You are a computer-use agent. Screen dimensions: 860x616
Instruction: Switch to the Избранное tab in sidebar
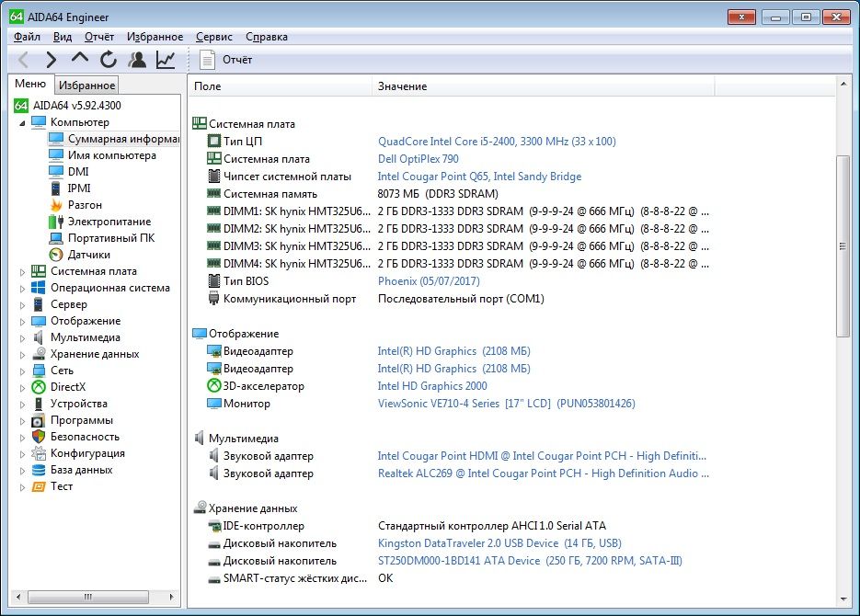87,86
